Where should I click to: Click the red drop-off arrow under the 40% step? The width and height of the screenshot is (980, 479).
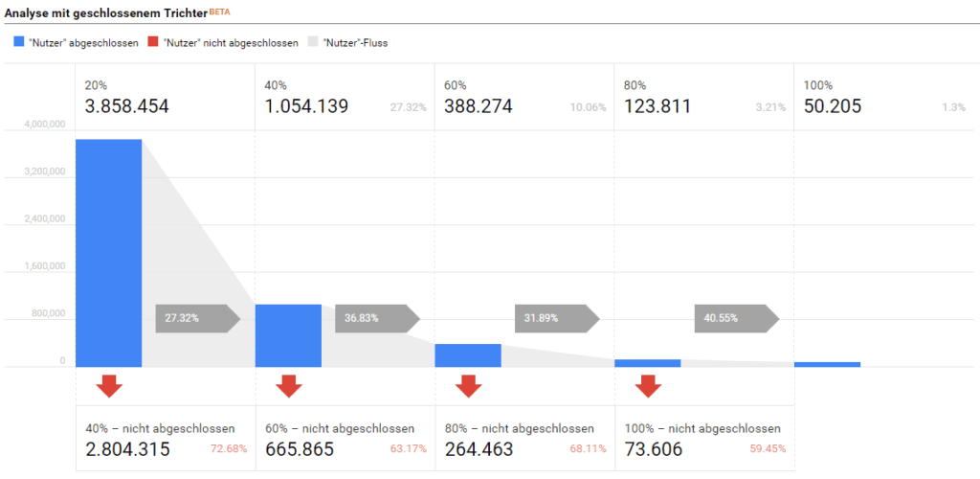click(x=289, y=385)
